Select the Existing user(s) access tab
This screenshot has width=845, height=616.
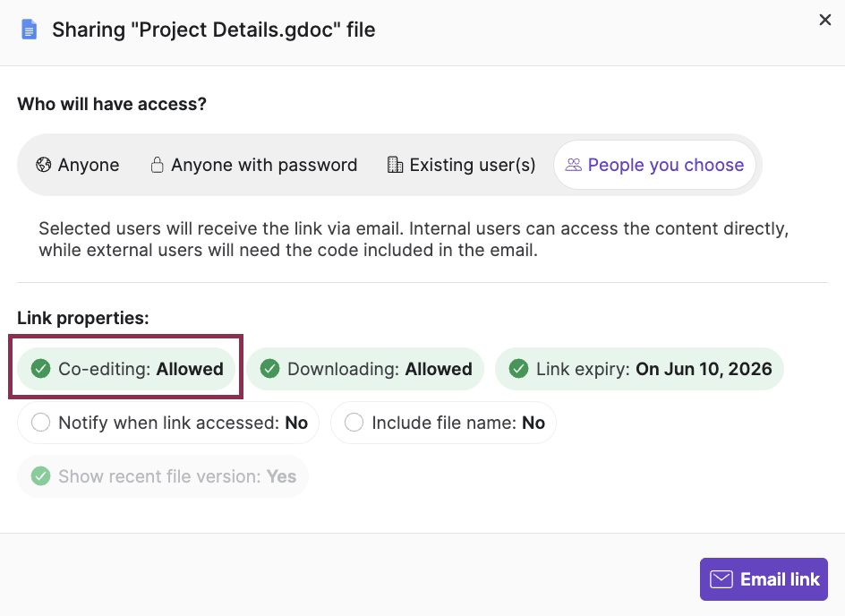click(460, 165)
